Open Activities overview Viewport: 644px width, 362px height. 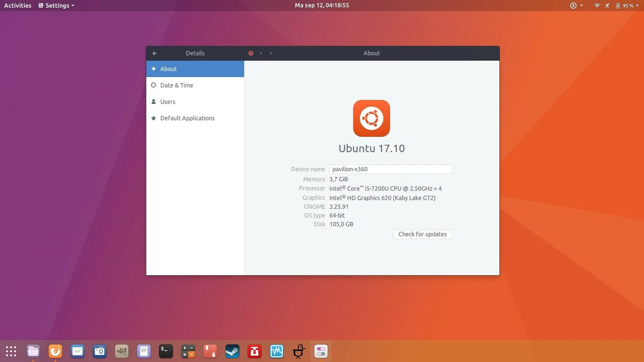17,5
